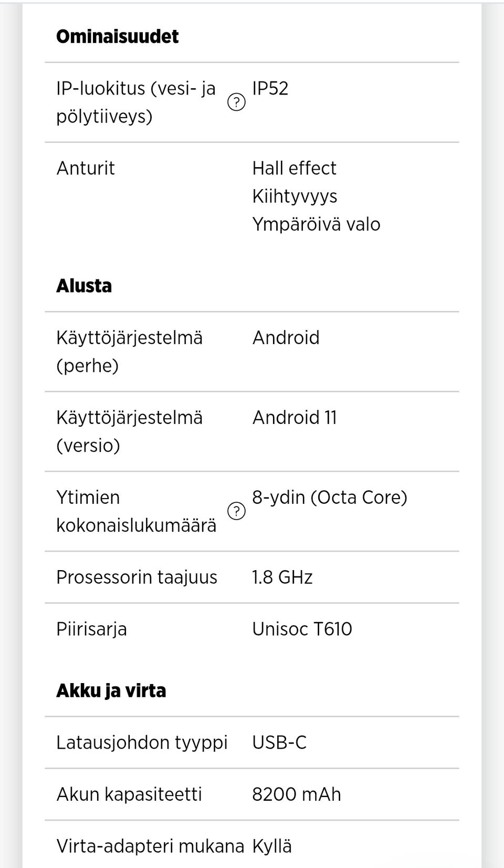
Task: Select the USB-C value
Action: click(279, 742)
